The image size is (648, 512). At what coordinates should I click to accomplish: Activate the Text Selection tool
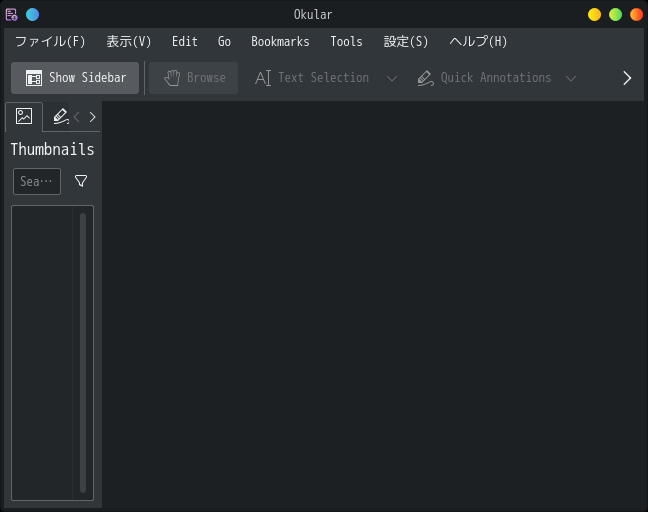coord(312,78)
